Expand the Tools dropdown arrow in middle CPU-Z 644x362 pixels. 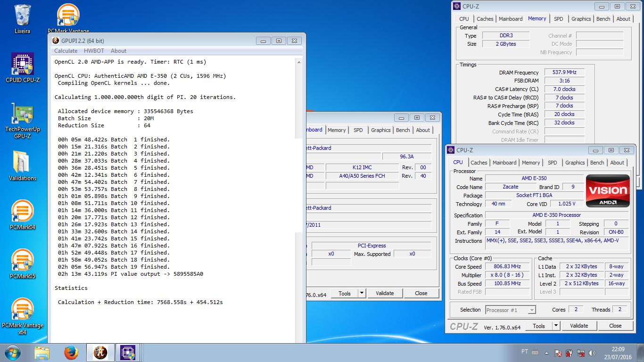click(362, 293)
